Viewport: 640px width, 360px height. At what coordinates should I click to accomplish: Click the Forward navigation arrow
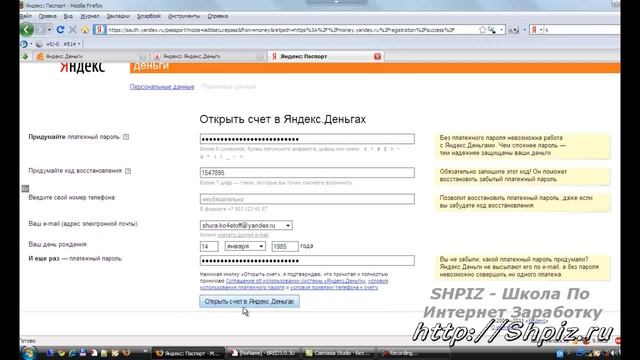tap(40, 30)
